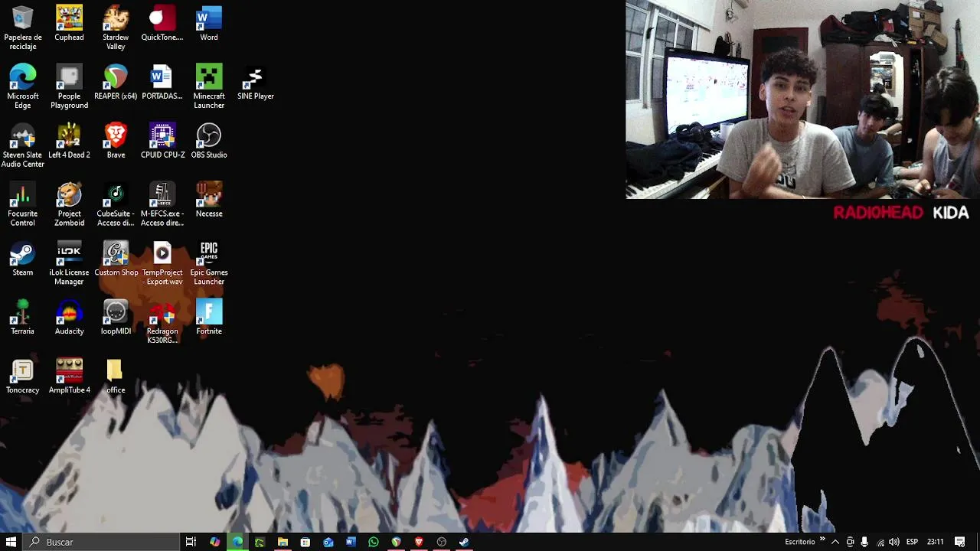The width and height of the screenshot is (980, 551).
Task: Select the loopMIDI shortcut
Action: coord(116,318)
